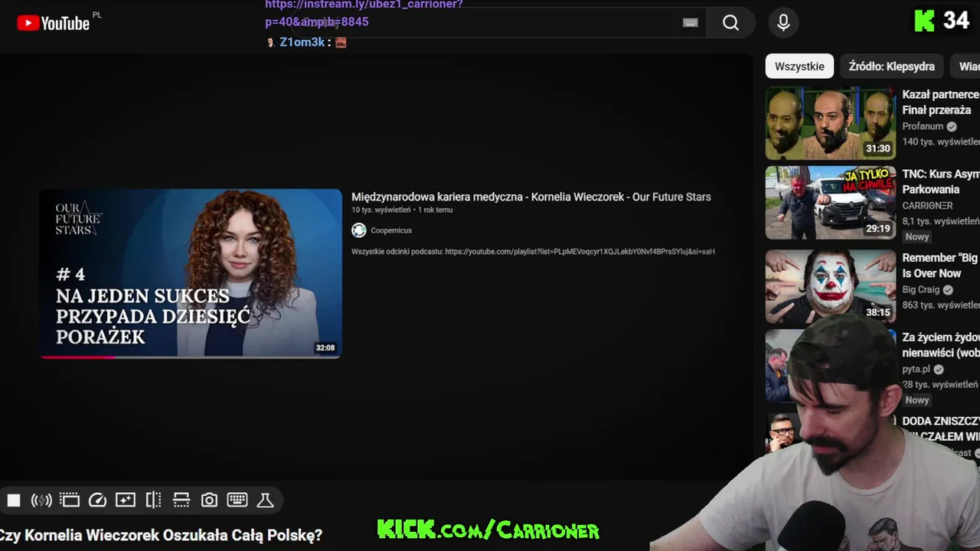980x551 pixels.
Task: Click the 32:08 duration badge
Action: 325,347
